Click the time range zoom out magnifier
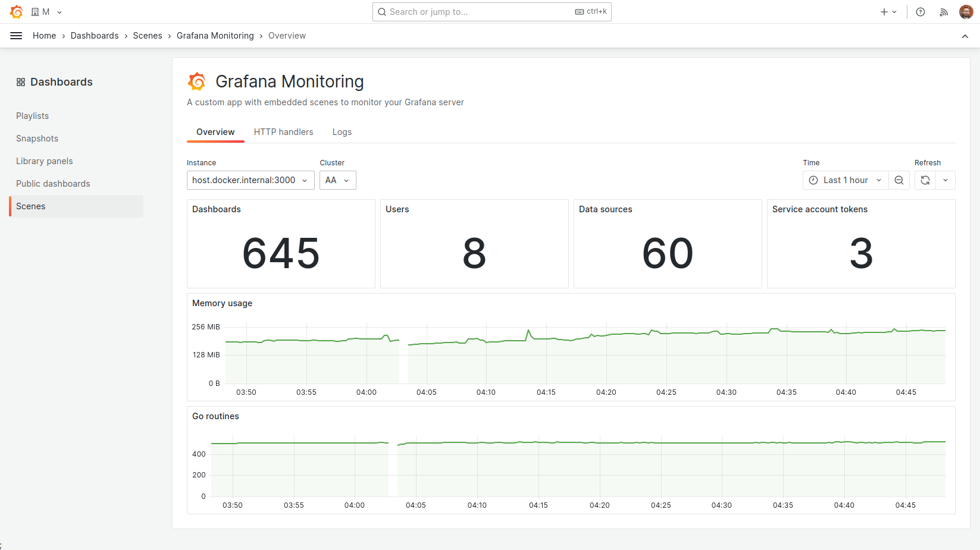The image size is (980, 550). 898,180
